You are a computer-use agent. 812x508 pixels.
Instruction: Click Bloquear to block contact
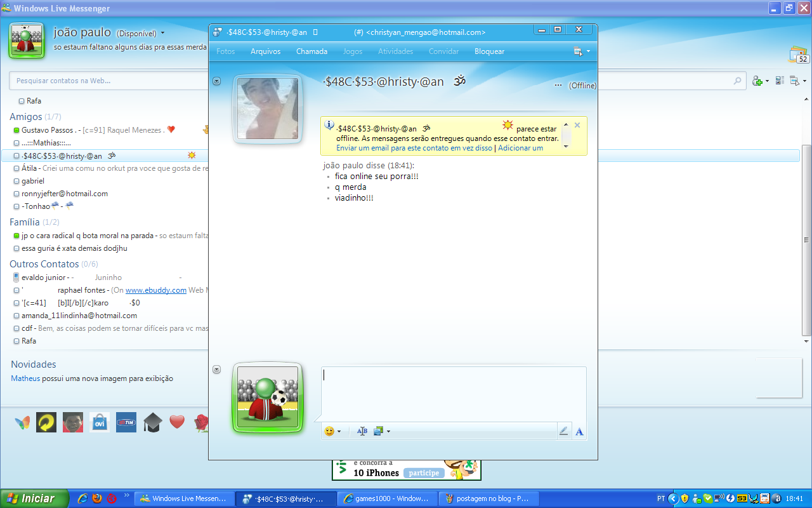489,51
